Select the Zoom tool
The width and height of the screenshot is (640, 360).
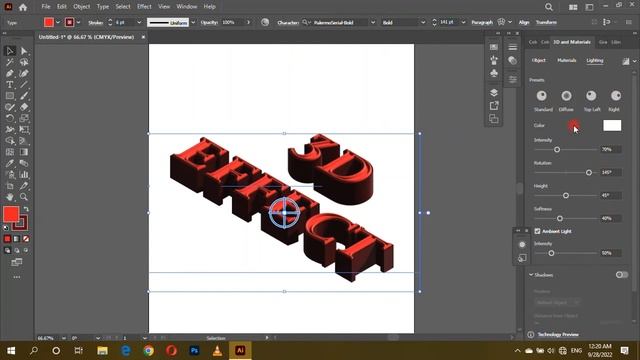(24, 197)
